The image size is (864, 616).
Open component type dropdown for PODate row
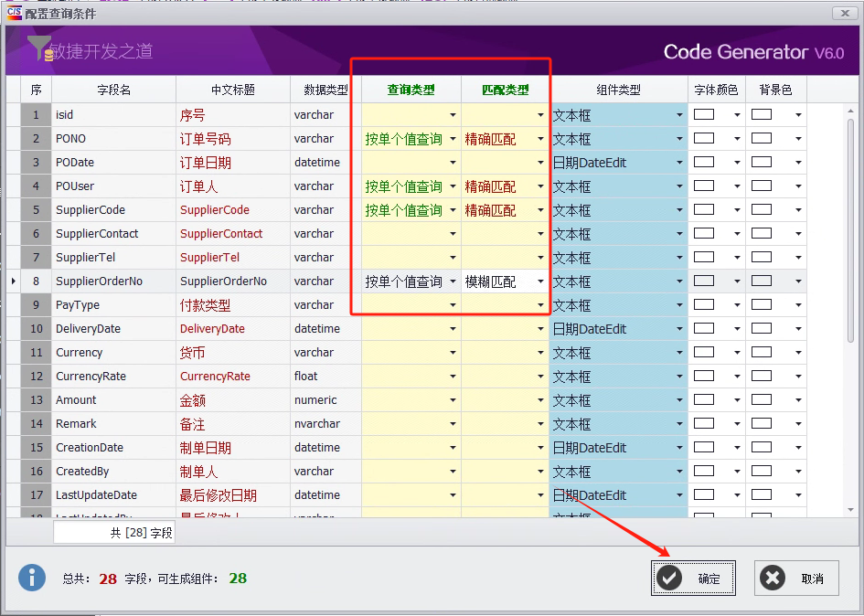pyautogui.click(x=679, y=163)
